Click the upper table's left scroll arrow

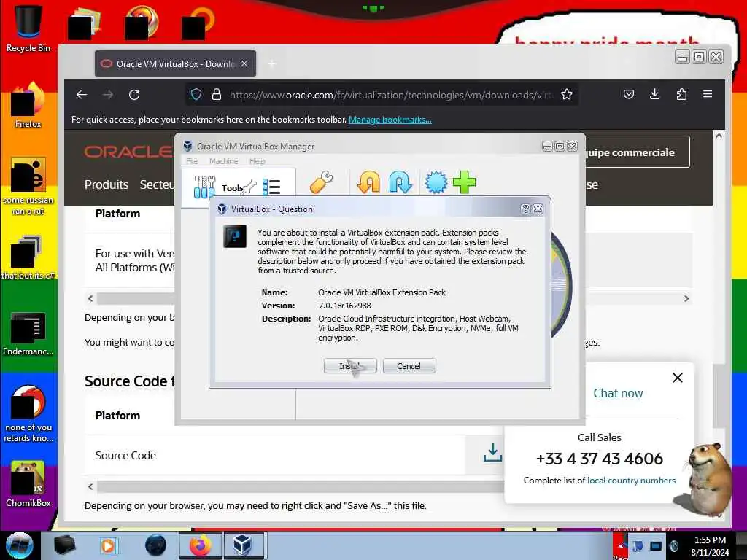pos(90,298)
